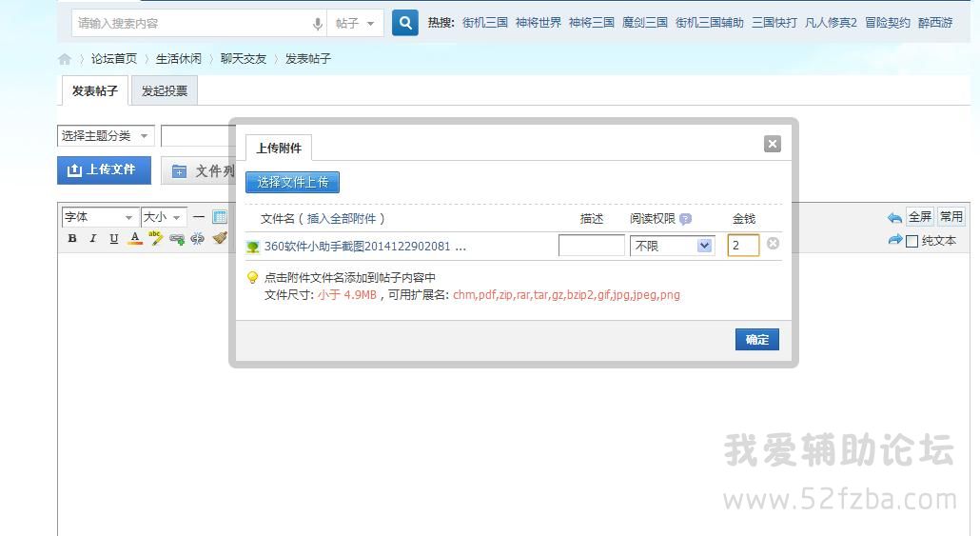Screen dimensions: 980x536
Task: Click the abc highlighter tool
Action: pyautogui.click(x=156, y=238)
